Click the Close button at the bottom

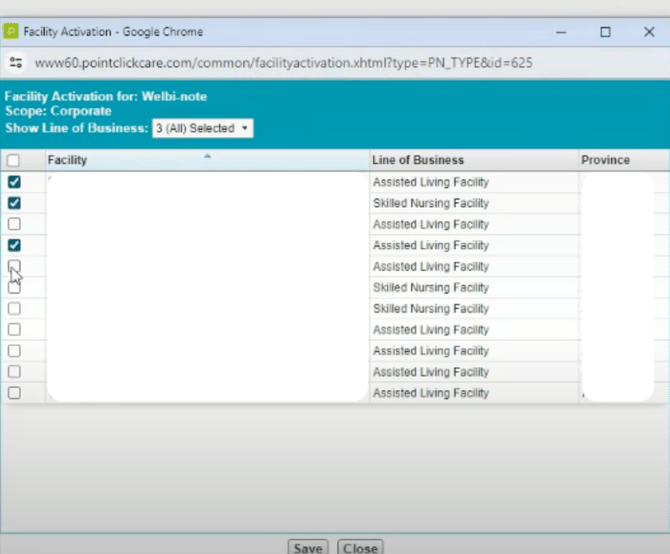(x=360, y=548)
